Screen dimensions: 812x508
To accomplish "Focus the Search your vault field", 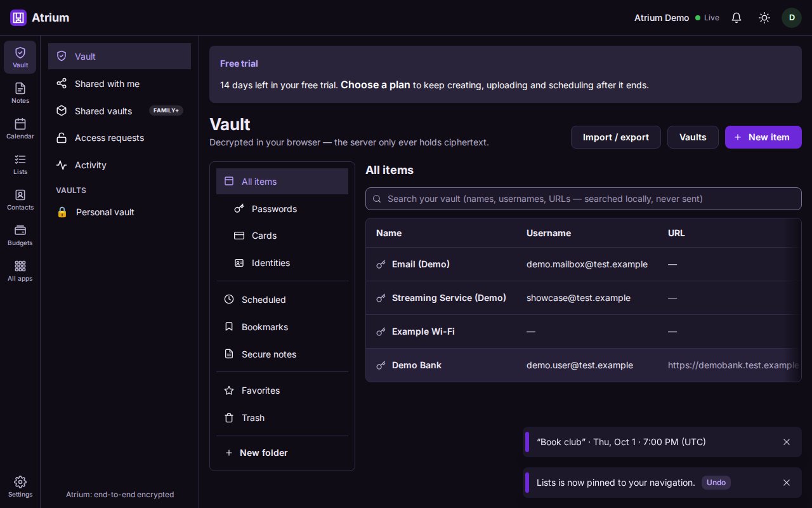I will pyautogui.click(x=584, y=199).
